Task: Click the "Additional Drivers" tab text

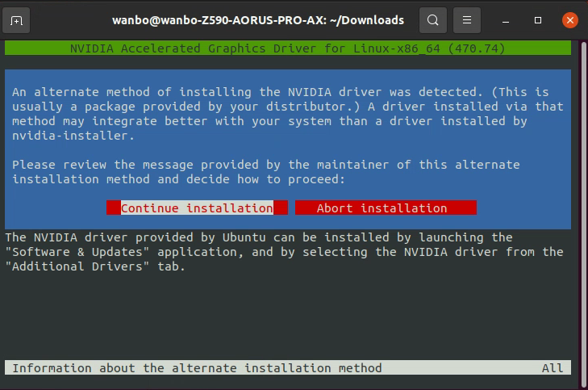Action: 95,266
